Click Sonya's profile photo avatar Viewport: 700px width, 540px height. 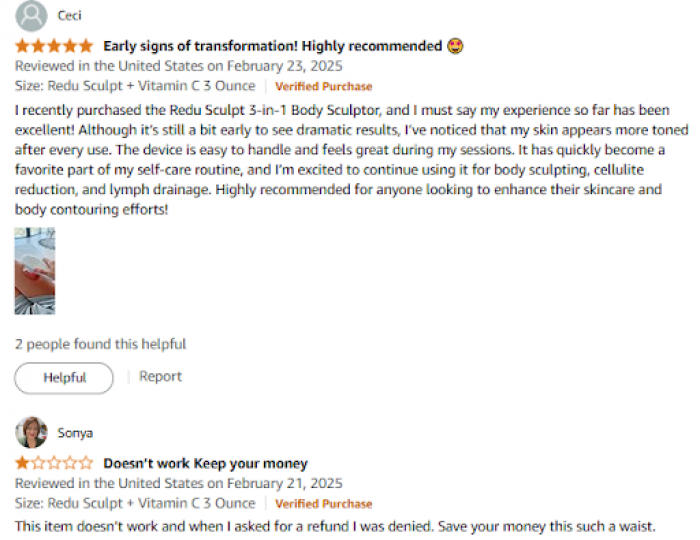(31, 432)
